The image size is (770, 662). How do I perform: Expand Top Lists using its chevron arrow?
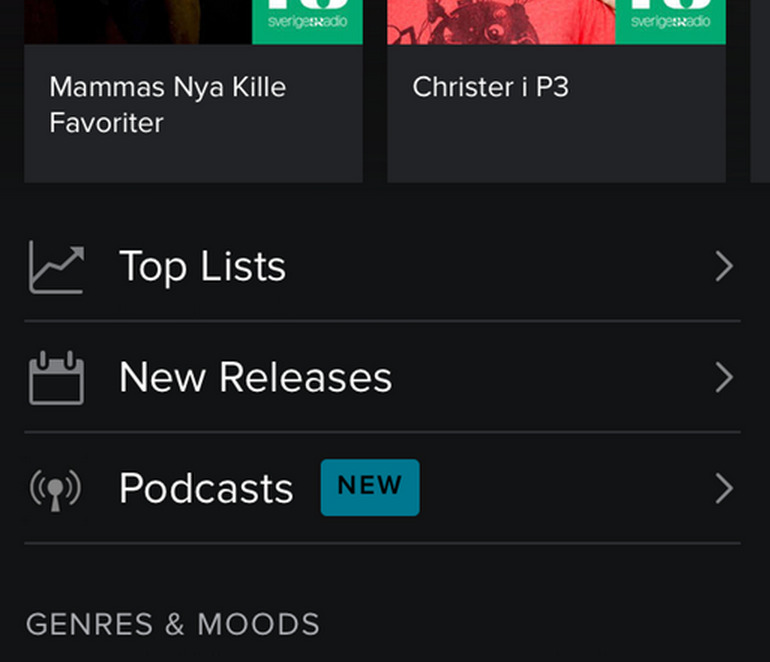coord(724,267)
